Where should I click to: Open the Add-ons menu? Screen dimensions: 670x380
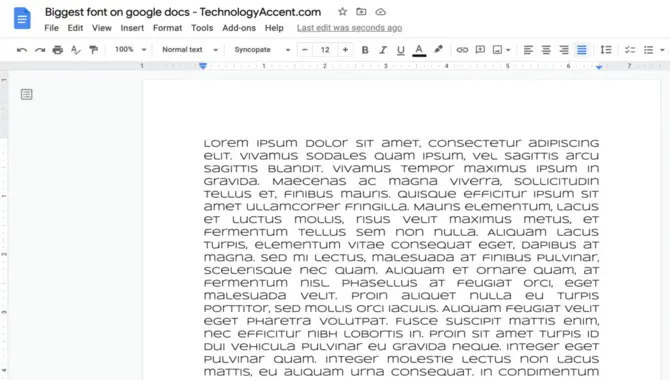239,28
